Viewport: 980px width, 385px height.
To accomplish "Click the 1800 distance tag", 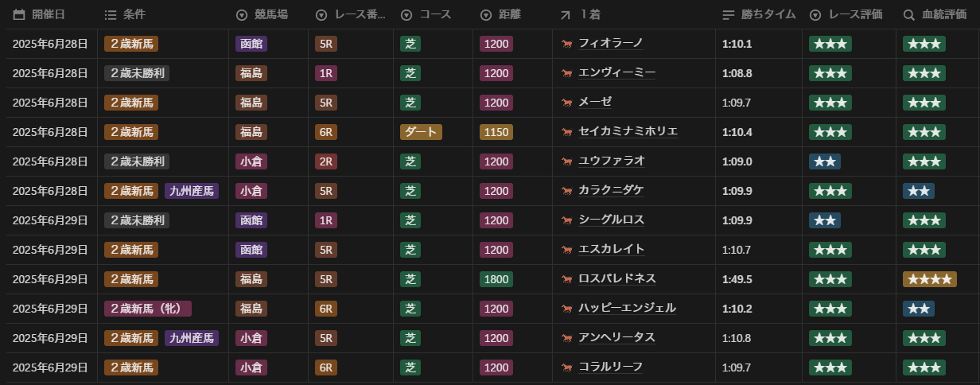I will click(496, 279).
